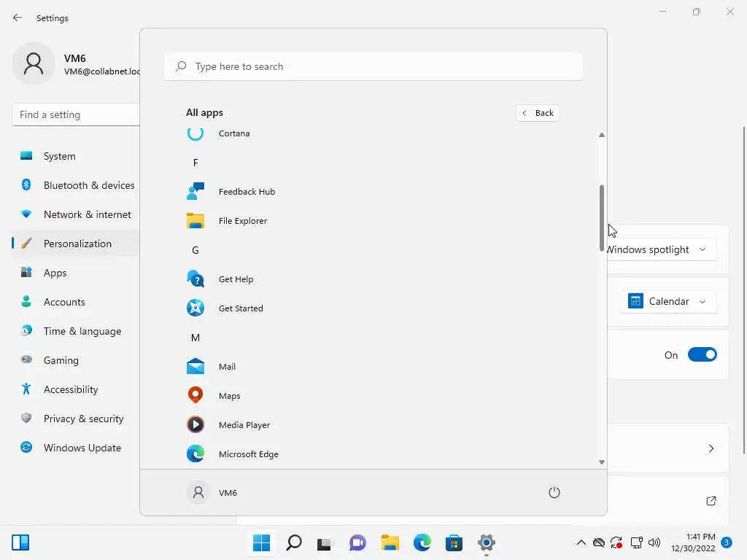747x560 pixels.
Task: Open Microsoft Store on taskbar
Action: (x=454, y=542)
